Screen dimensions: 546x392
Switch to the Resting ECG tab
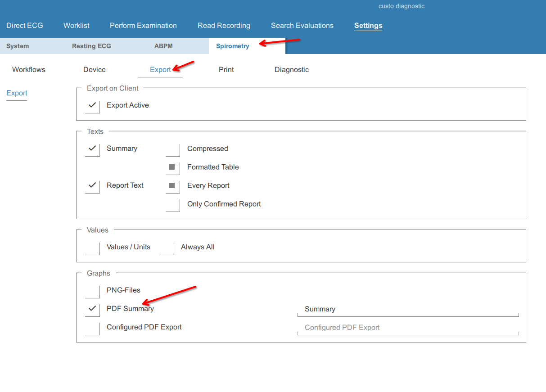(x=91, y=46)
